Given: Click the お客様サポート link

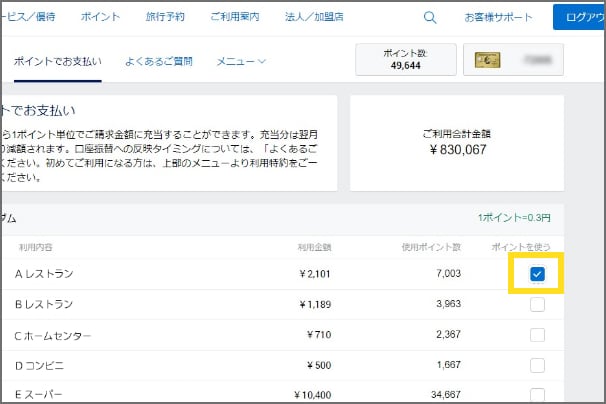Looking at the screenshot, I should pos(497,17).
